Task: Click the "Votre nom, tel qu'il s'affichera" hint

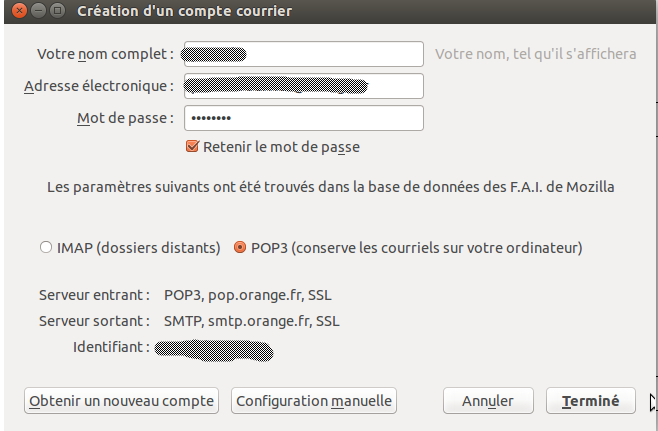Action: point(536,53)
